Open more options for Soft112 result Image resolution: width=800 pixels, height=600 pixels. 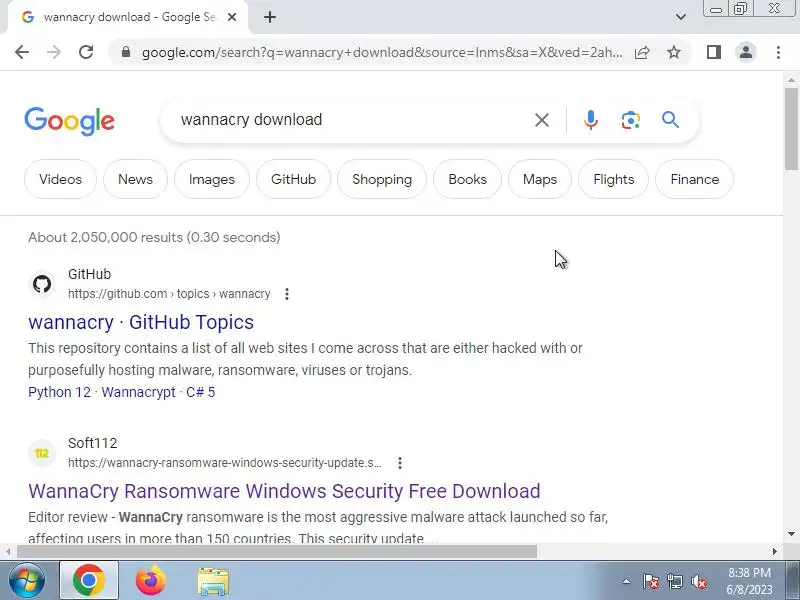[x=400, y=463]
